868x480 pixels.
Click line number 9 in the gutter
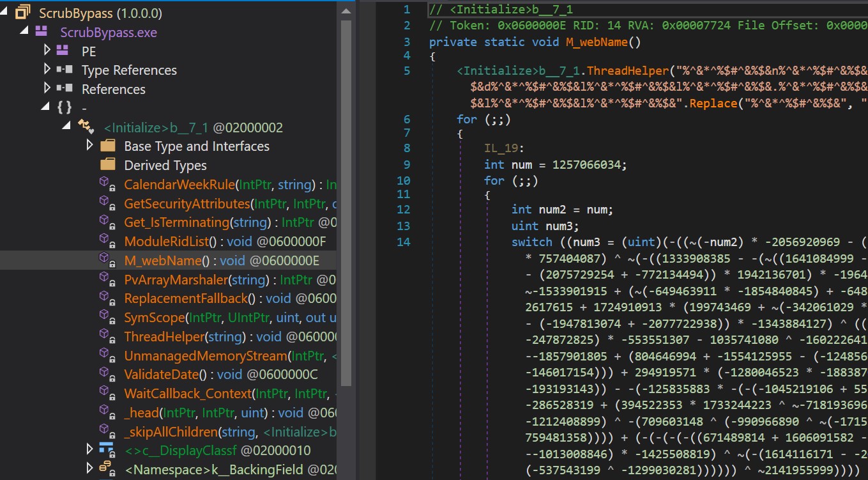click(407, 164)
